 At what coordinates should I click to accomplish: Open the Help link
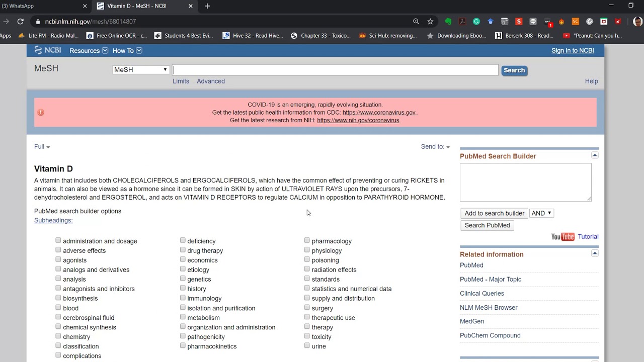point(591,81)
